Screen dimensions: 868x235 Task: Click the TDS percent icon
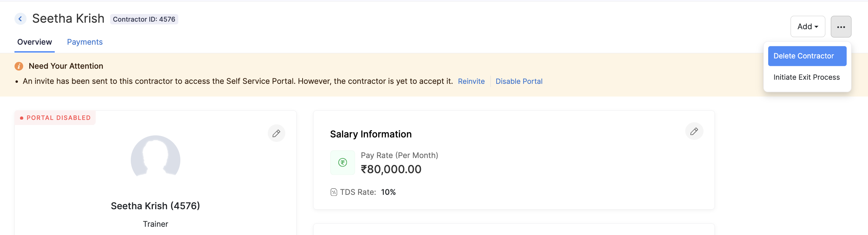[x=334, y=192]
